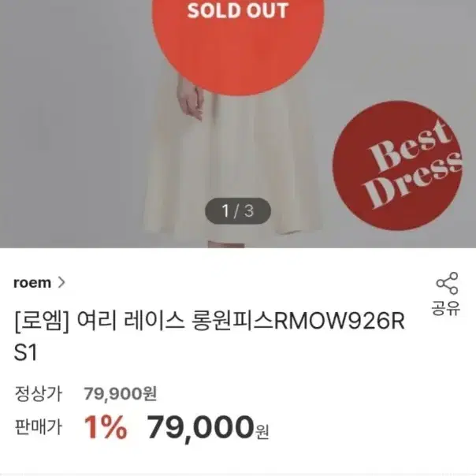Tap the Best Dress round badge
Viewport: 476px width, 476px height.
398,165
